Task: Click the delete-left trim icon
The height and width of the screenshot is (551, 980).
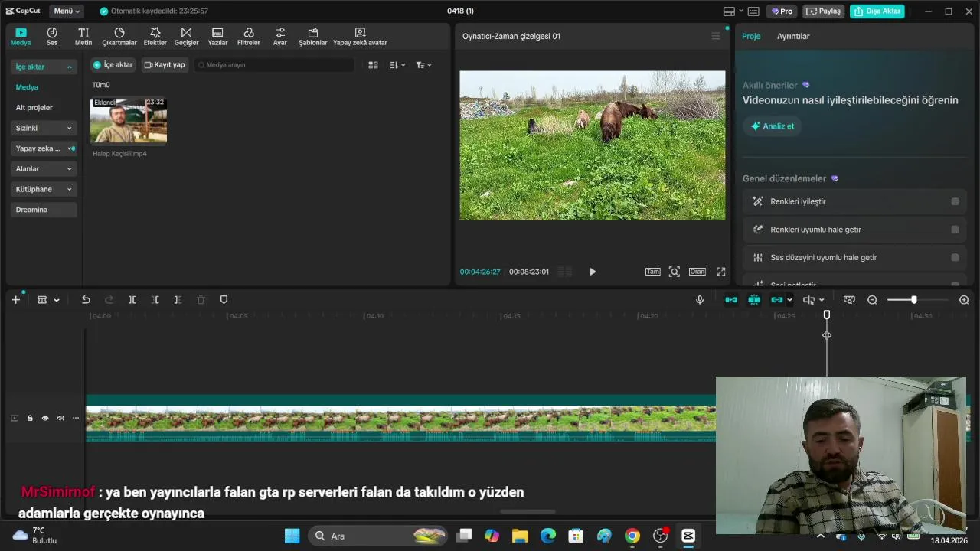Action: tap(155, 300)
